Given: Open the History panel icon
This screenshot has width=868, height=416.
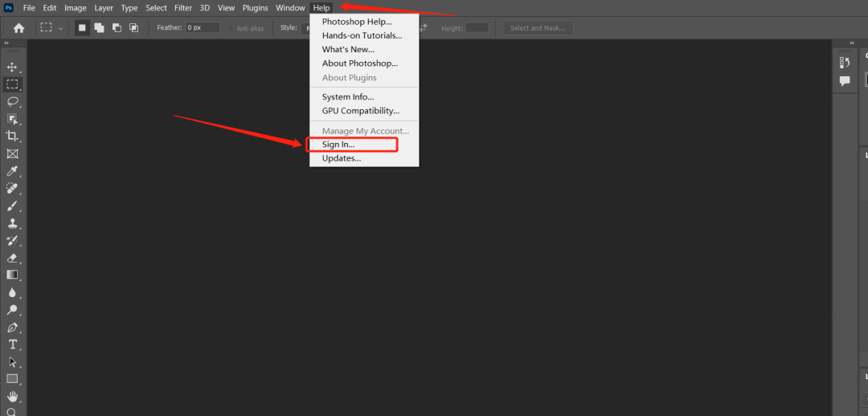Looking at the screenshot, I should 845,63.
